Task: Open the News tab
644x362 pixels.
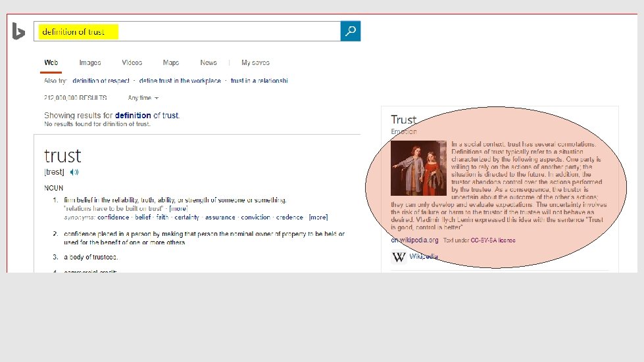Action: click(209, 62)
